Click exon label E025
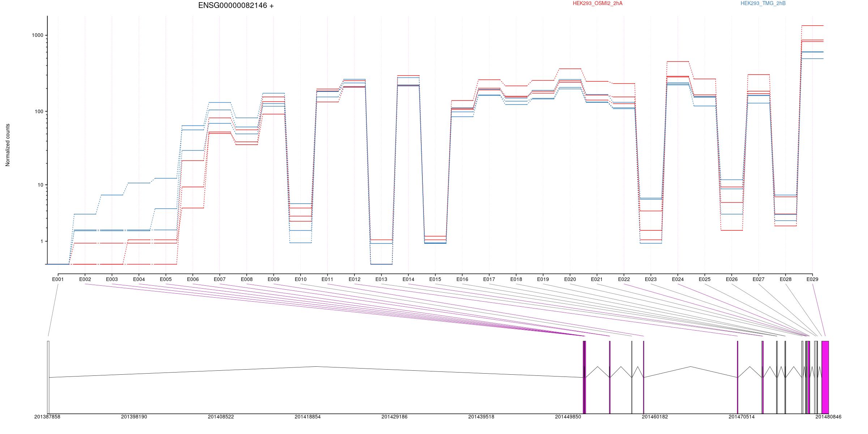Viewport: 868px width, 434px height. 705,279
